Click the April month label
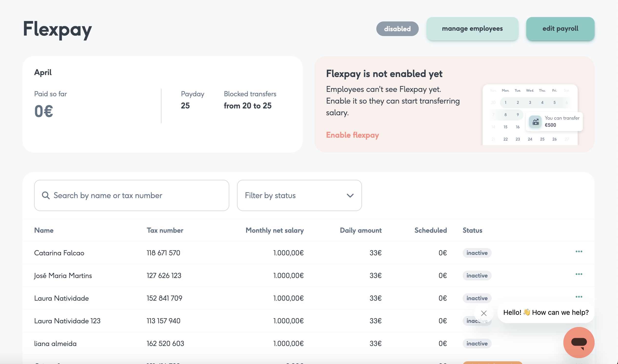Viewport: 618px width, 364px height. tap(43, 72)
